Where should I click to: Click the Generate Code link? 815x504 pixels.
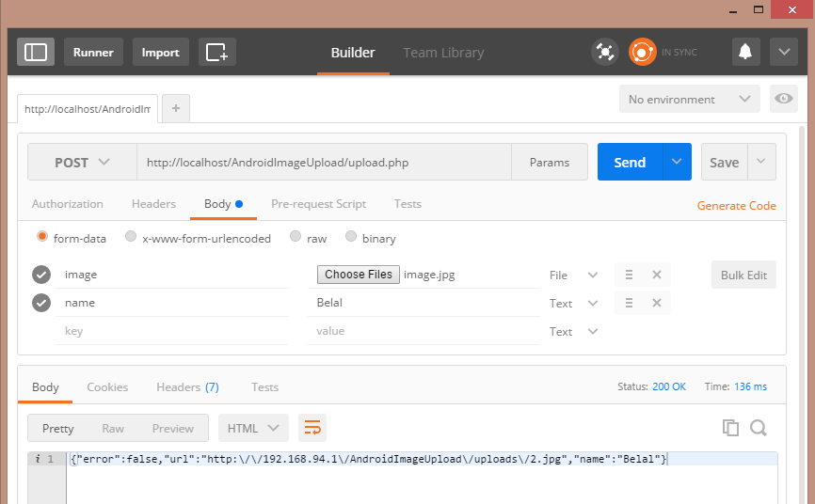click(737, 206)
